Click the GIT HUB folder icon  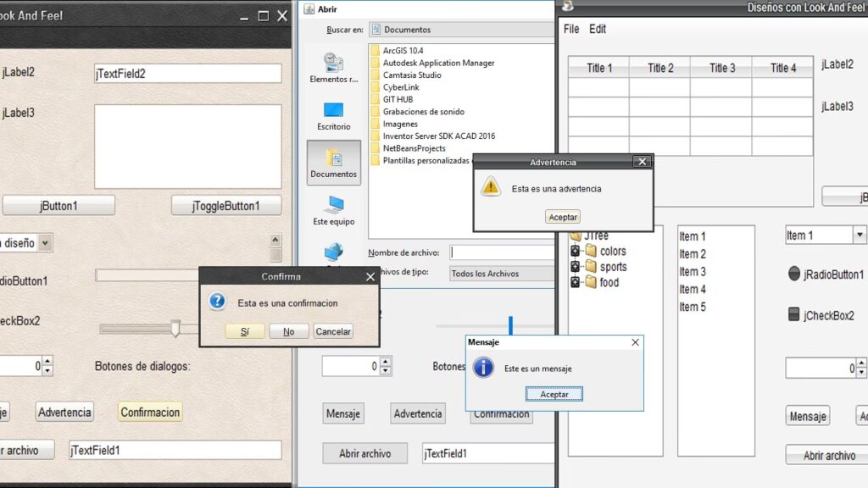[x=375, y=99]
